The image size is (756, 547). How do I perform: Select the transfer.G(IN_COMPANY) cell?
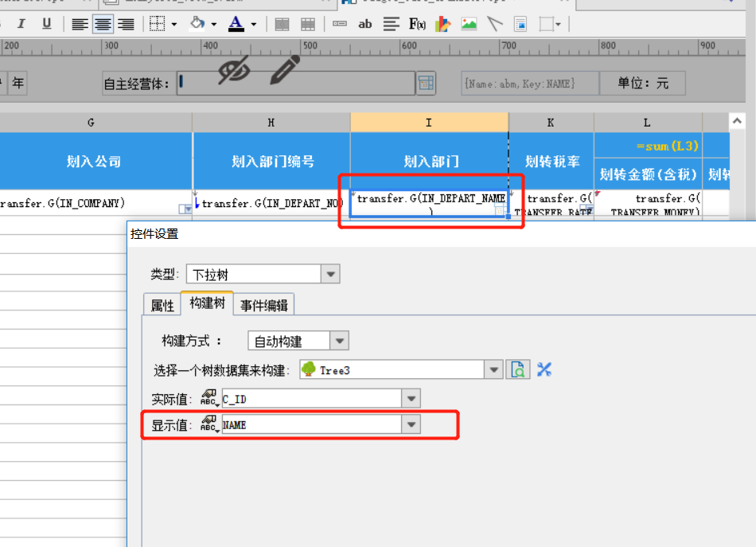tap(95, 203)
